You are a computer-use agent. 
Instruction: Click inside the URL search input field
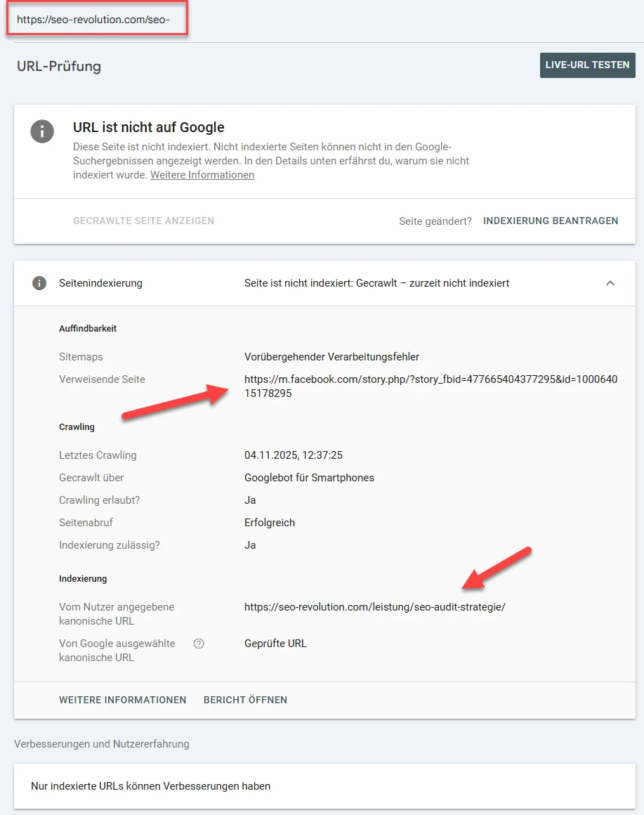[97, 20]
